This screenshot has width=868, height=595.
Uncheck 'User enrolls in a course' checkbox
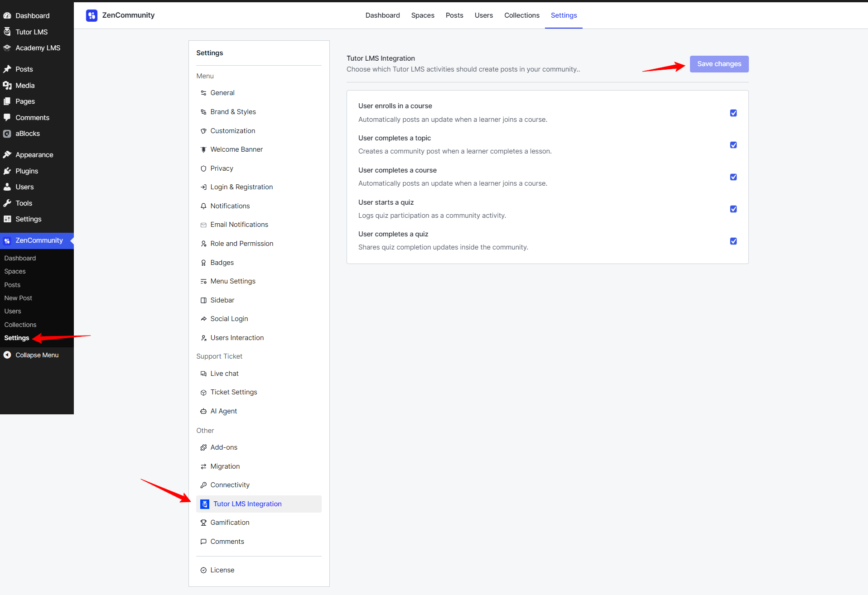coord(733,113)
